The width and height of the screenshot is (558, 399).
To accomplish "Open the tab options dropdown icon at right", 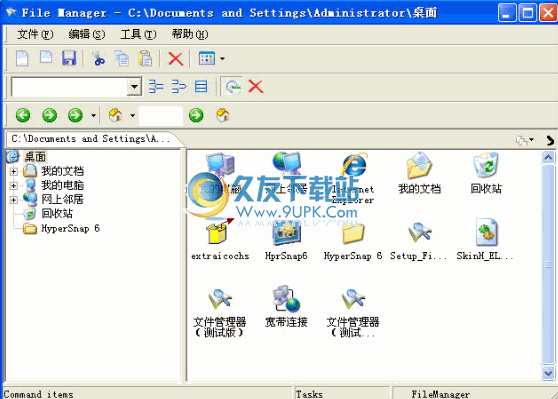I will tap(525, 140).
